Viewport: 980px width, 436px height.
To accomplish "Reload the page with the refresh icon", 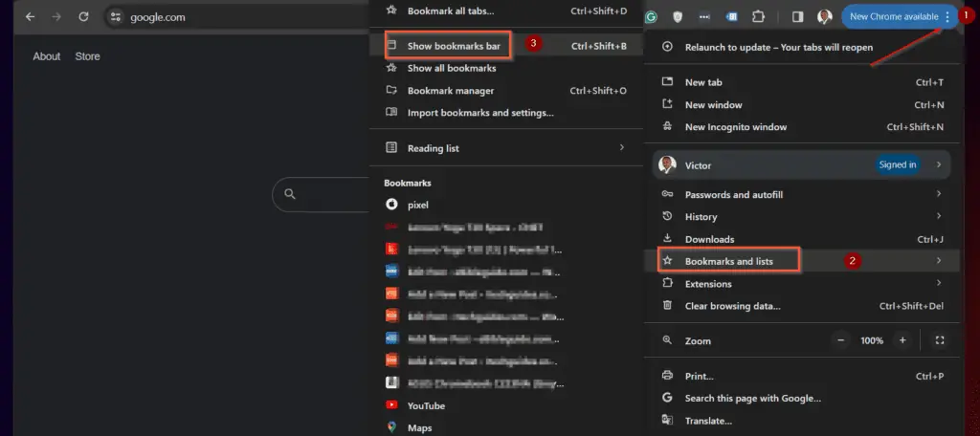I will pyautogui.click(x=83, y=17).
